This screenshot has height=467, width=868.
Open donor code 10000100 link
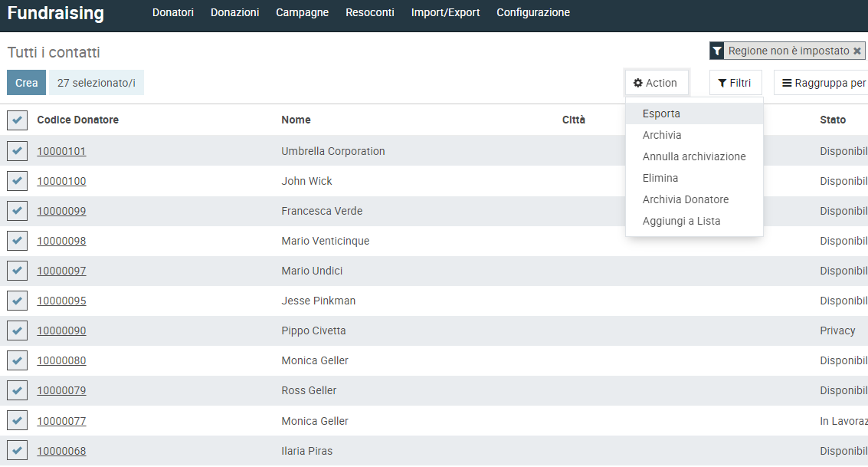pyautogui.click(x=61, y=181)
